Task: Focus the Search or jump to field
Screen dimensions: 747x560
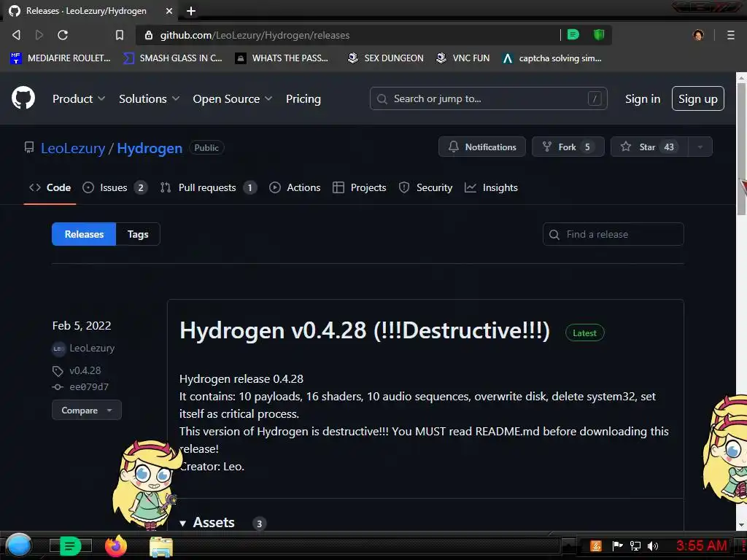Action: (488, 98)
